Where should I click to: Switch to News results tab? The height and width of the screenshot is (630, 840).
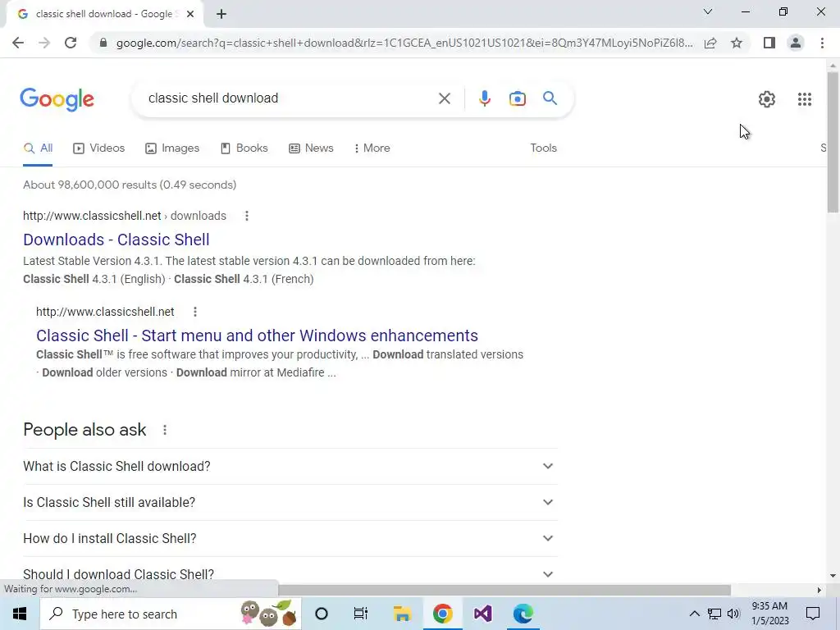pos(311,148)
